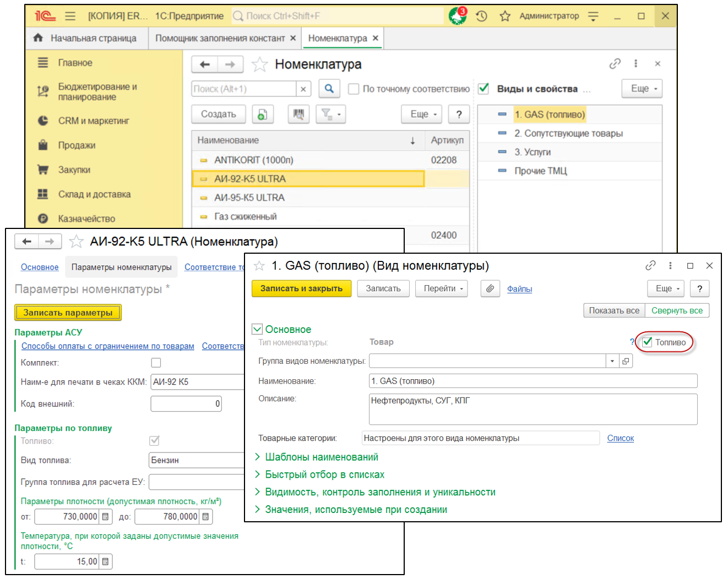Click the paperclip attachment icon
Viewport: 728px width, 579px height.
tap(490, 288)
